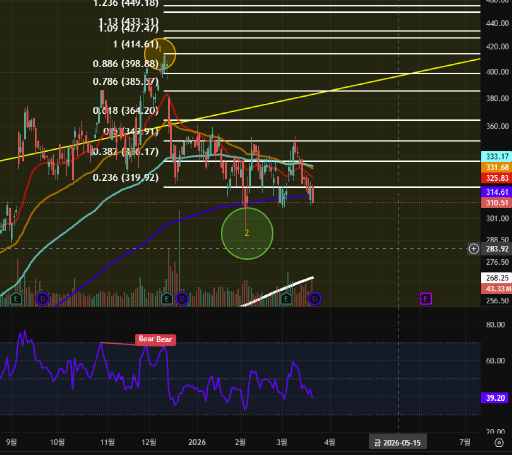The height and width of the screenshot is (455, 512).
Task: Select the white 268.25 price label
Action: (x=496, y=278)
